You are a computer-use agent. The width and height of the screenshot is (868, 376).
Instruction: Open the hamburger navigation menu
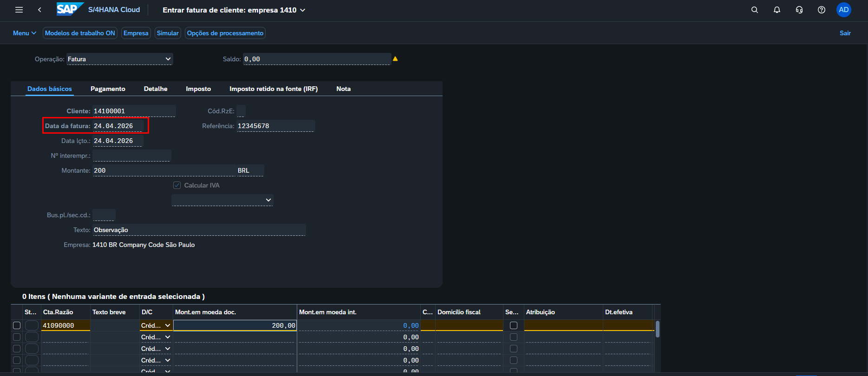[19, 10]
